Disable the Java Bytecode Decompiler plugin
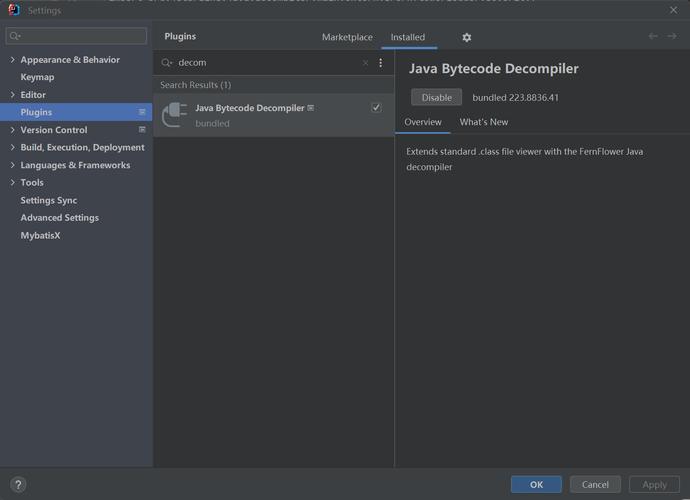The image size is (690, 500). point(437,97)
